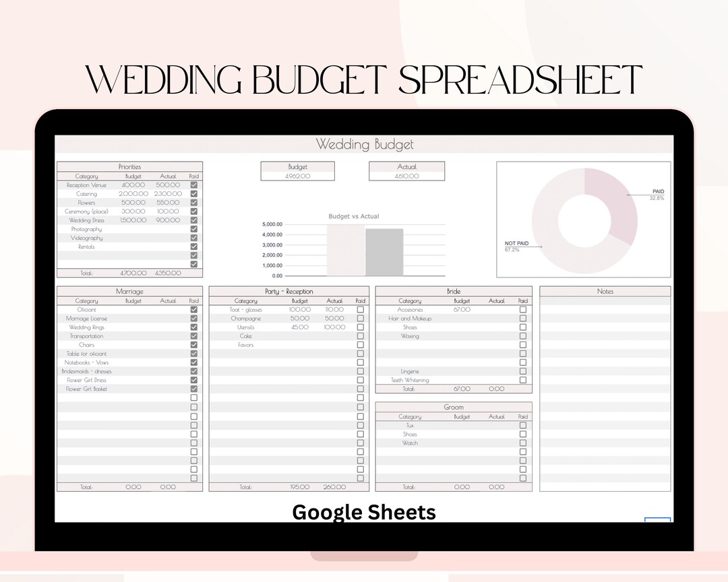Toggle the Champagne Paid checkbox
728x582 pixels.
(361, 318)
